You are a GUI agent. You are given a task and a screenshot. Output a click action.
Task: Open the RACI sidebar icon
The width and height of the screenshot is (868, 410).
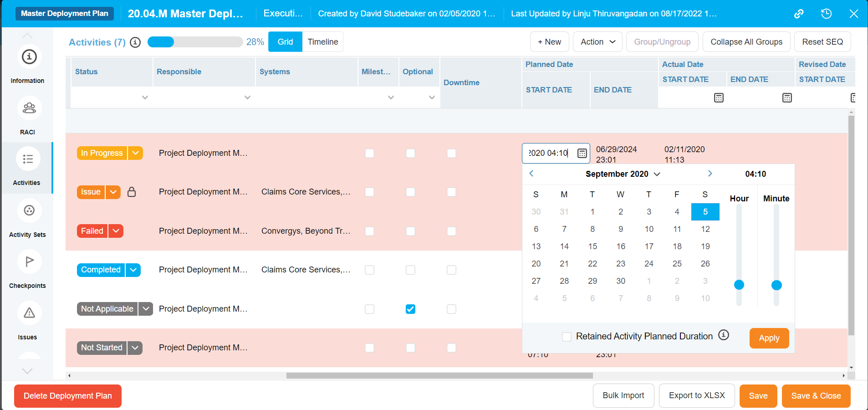(x=29, y=108)
